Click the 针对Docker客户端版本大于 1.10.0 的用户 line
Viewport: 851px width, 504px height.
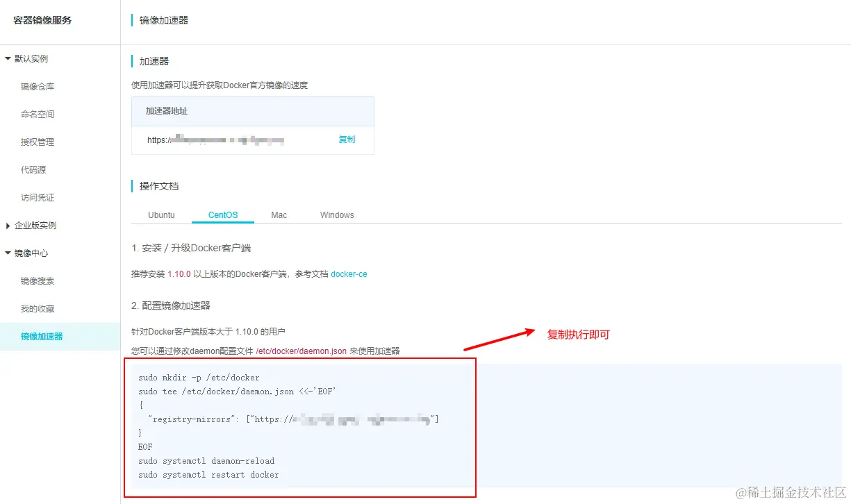[x=208, y=332]
